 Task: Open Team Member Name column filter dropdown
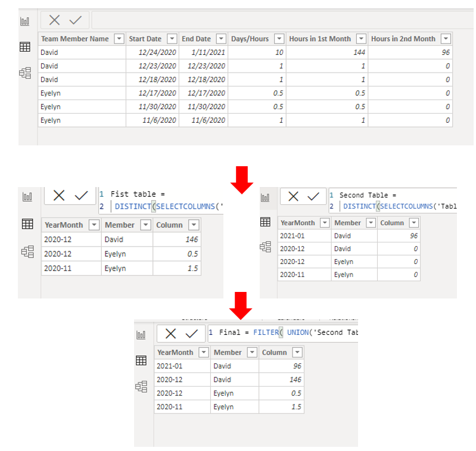coord(119,39)
